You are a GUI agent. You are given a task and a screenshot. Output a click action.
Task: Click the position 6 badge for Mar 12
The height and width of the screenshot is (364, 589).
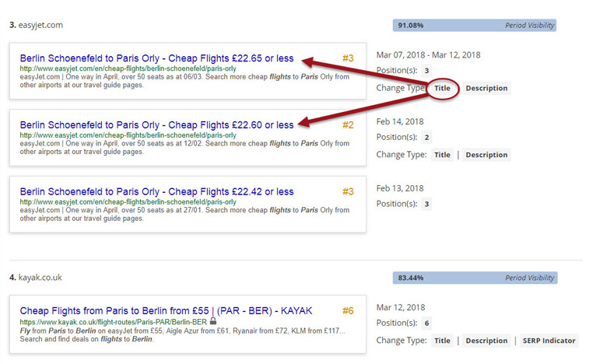tap(426, 324)
